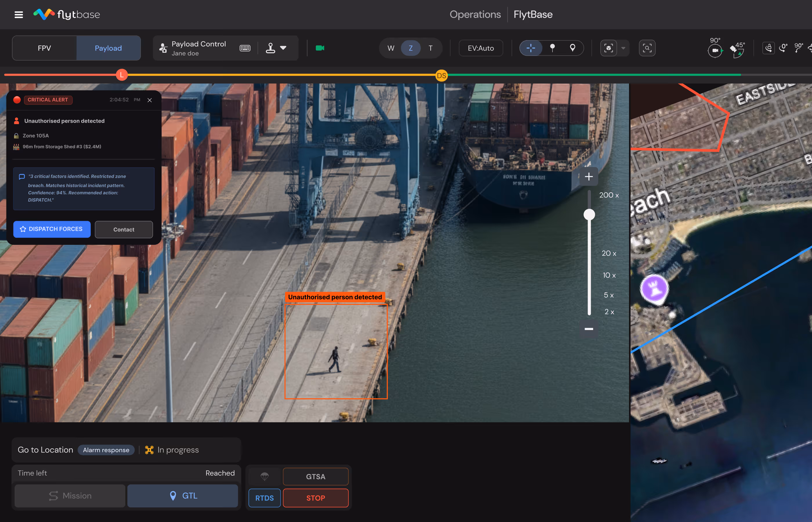The height and width of the screenshot is (522, 812).
Task: Expand the joystick controller dropdown
Action: [x=283, y=48]
